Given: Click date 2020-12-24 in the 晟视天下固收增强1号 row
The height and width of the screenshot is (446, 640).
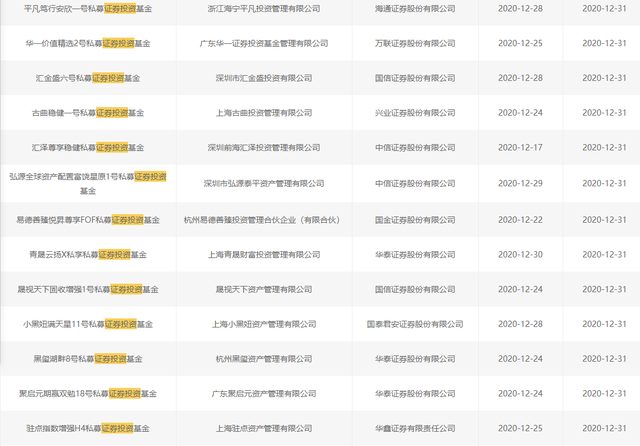Looking at the screenshot, I should (520, 289).
